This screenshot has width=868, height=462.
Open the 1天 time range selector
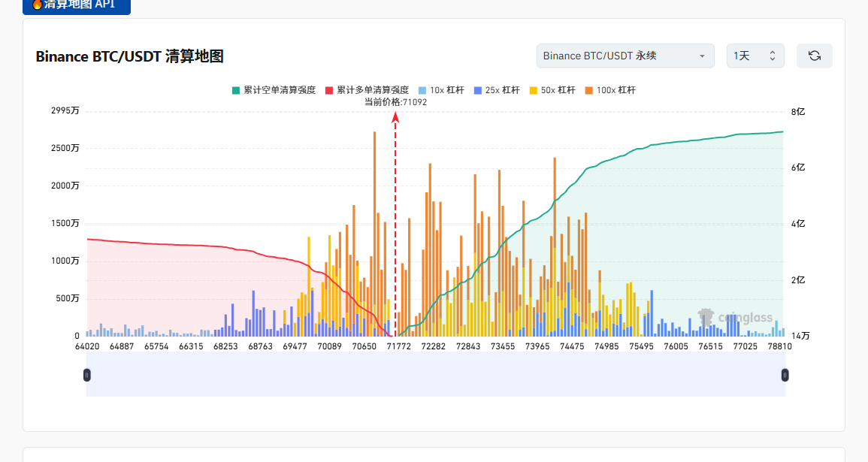tap(755, 56)
